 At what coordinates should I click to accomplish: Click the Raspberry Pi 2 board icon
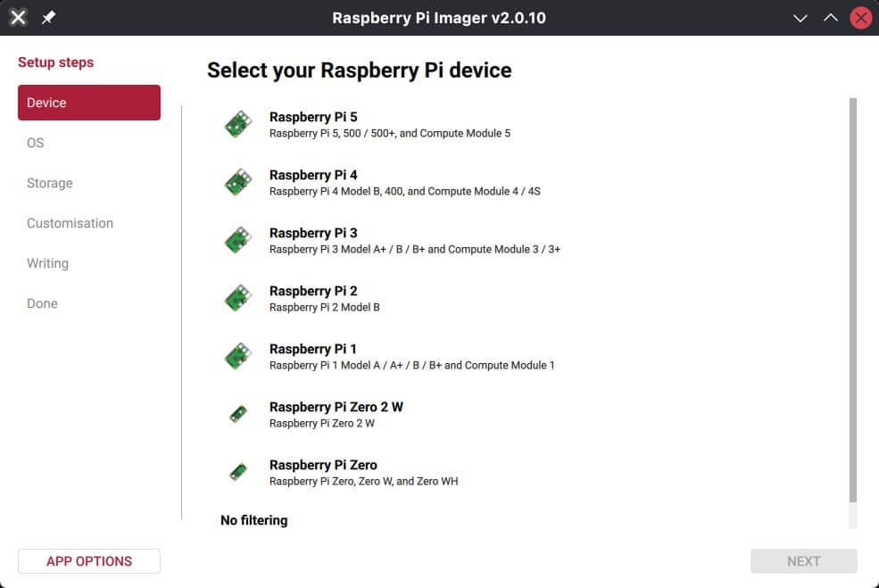coord(238,298)
